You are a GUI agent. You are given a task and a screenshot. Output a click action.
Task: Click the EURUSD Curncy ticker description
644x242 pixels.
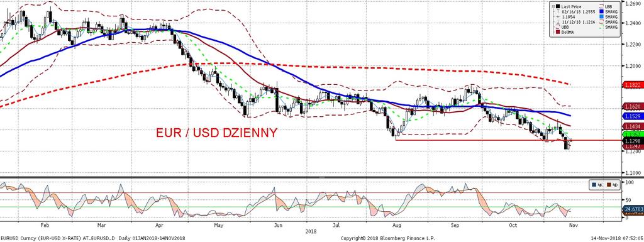94,238
